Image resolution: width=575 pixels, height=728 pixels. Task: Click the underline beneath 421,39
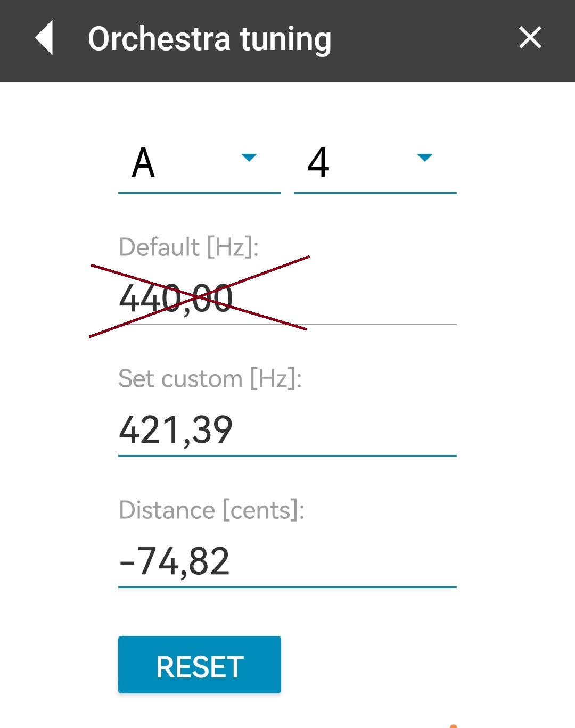coord(286,456)
